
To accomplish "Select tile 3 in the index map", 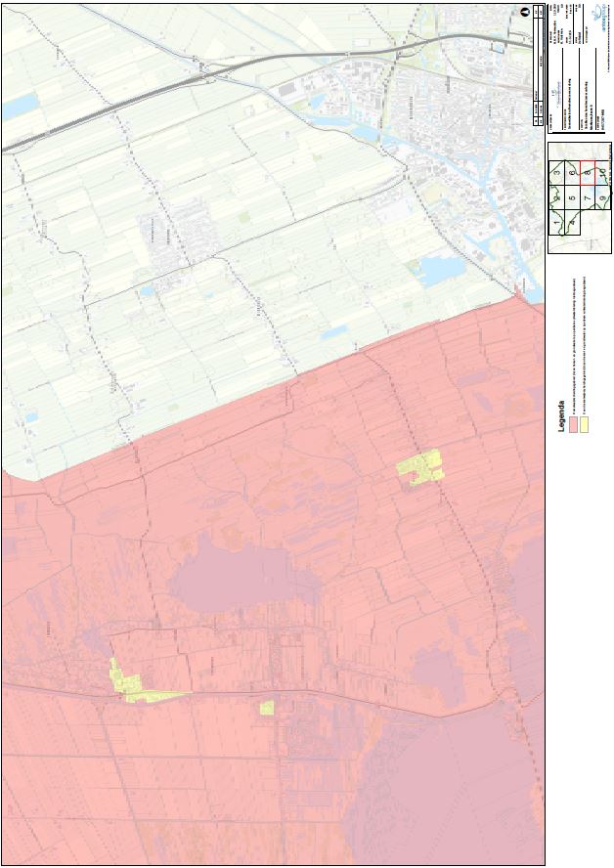I will (x=557, y=172).
